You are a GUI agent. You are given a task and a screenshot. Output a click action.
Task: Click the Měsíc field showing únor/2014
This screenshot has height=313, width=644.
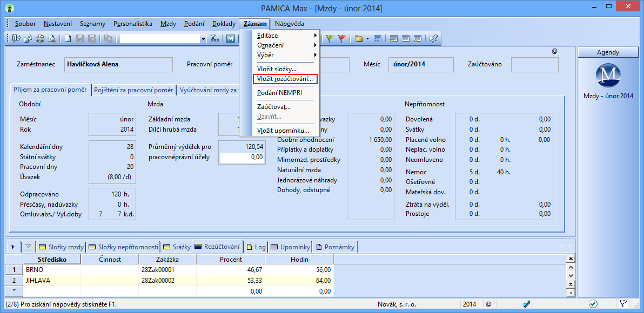click(420, 64)
